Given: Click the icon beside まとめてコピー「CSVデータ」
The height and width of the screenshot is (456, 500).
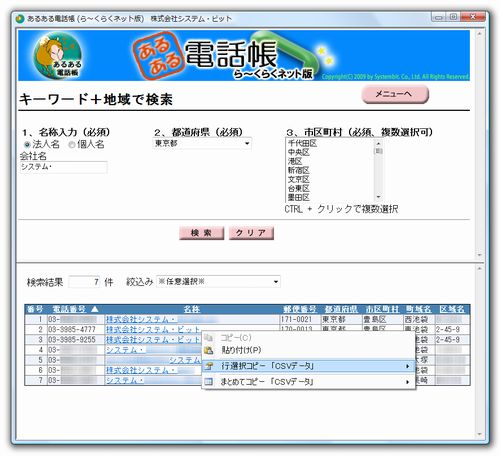Looking at the screenshot, I should click(x=209, y=382).
